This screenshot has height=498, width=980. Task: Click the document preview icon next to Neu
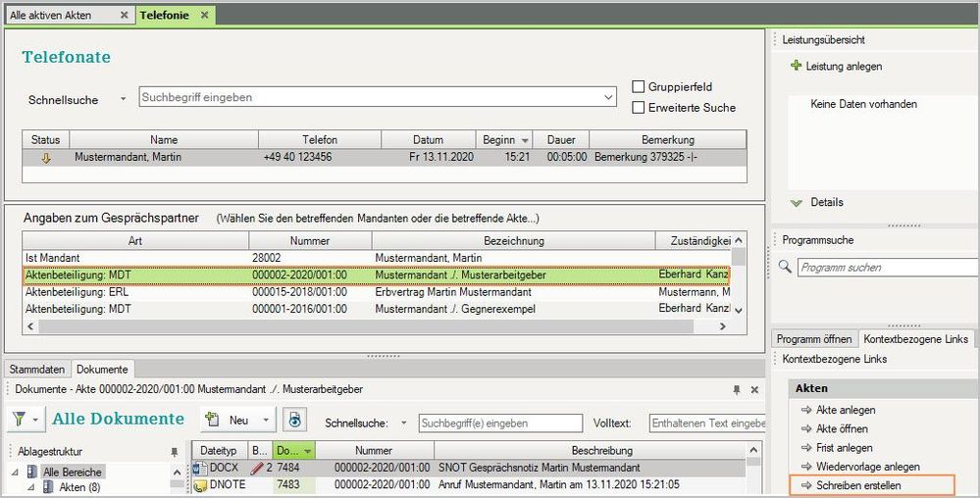[x=293, y=420]
